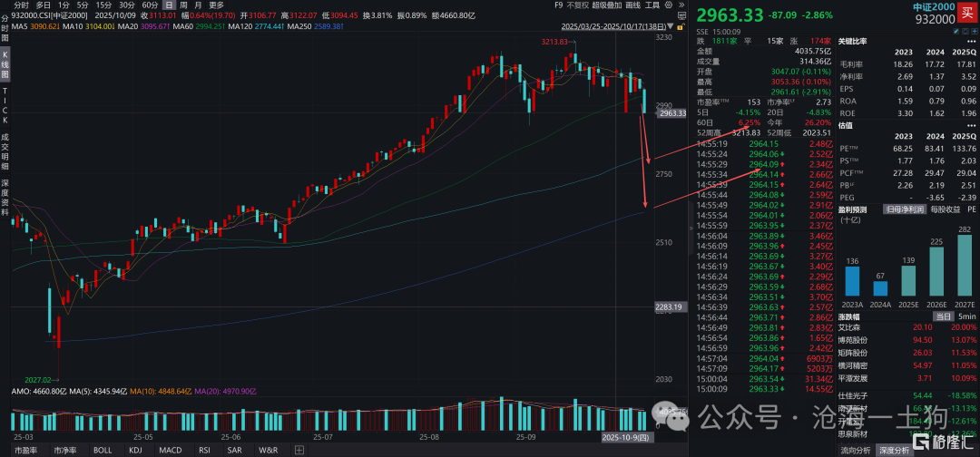The height and width of the screenshot is (457, 980).
Task: Toggle the BOLL indicator
Action: (103, 450)
